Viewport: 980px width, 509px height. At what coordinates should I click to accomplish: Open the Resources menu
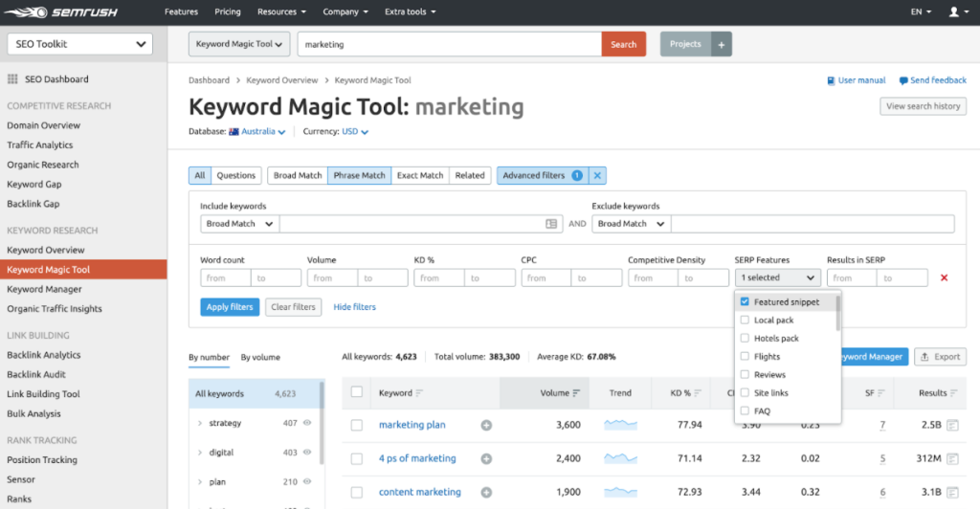(281, 11)
